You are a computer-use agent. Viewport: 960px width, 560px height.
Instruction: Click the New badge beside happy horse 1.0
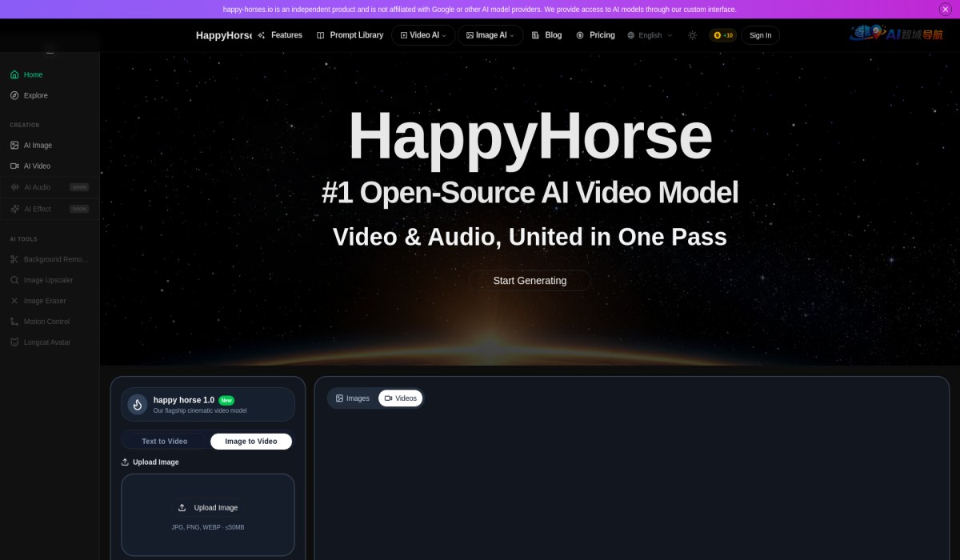(x=226, y=400)
